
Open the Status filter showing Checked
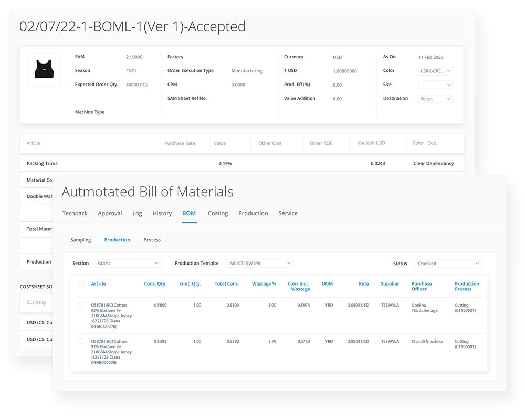pyautogui.click(x=448, y=263)
